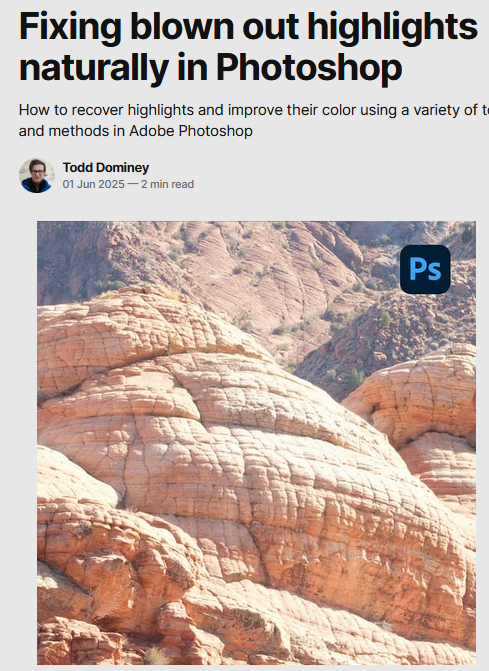
Task: Click the publish date 01 Jun 2025
Action: coord(93,184)
